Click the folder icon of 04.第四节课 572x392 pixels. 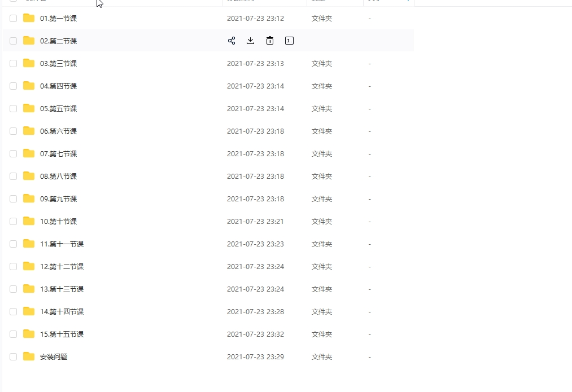[29, 86]
